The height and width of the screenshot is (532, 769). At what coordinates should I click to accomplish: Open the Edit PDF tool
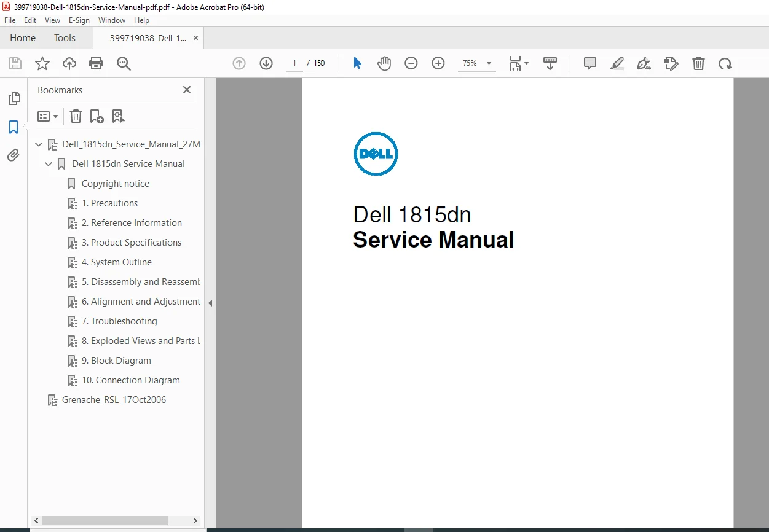[x=671, y=63]
